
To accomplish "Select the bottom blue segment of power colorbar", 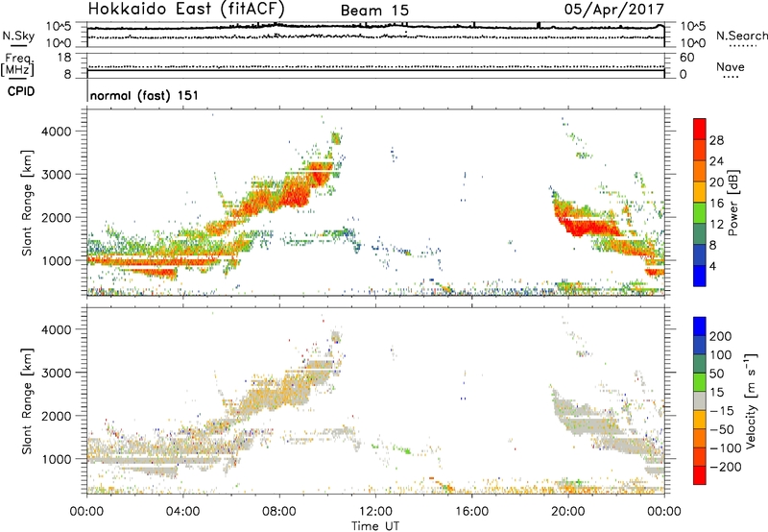I will tap(700, 276).
